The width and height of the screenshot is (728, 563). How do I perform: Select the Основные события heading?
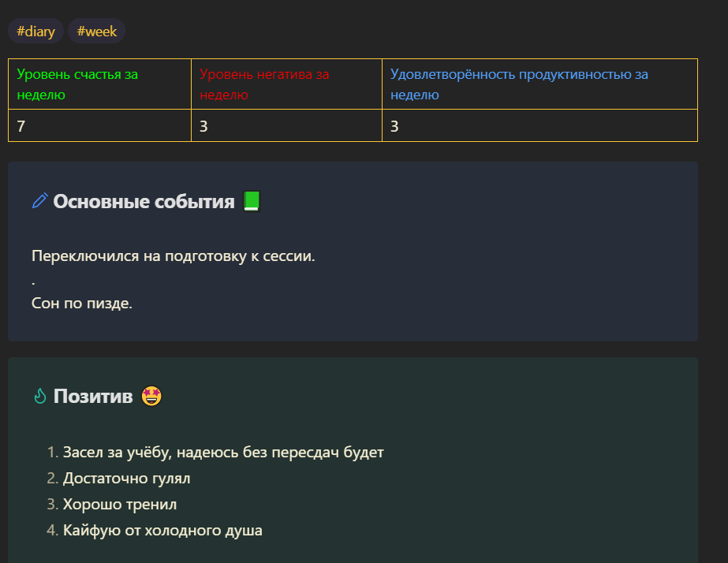click(x=144, y=201)
